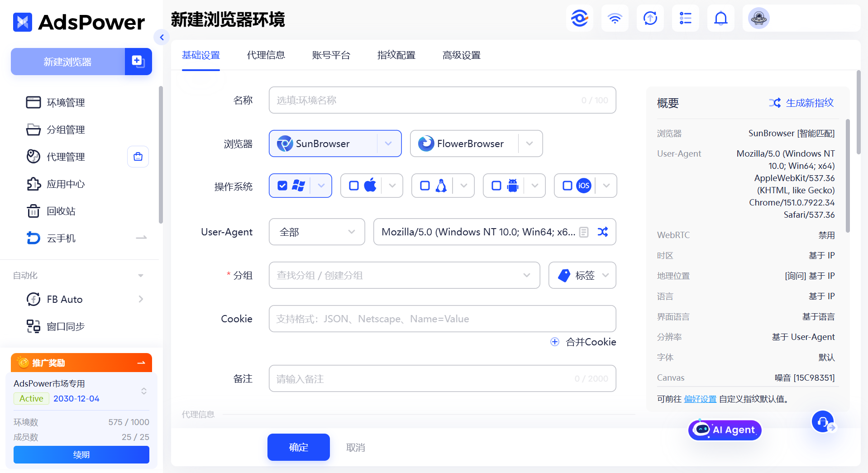
Task: Expand Linux version dropdown
Action: click(x=464, y=186)
